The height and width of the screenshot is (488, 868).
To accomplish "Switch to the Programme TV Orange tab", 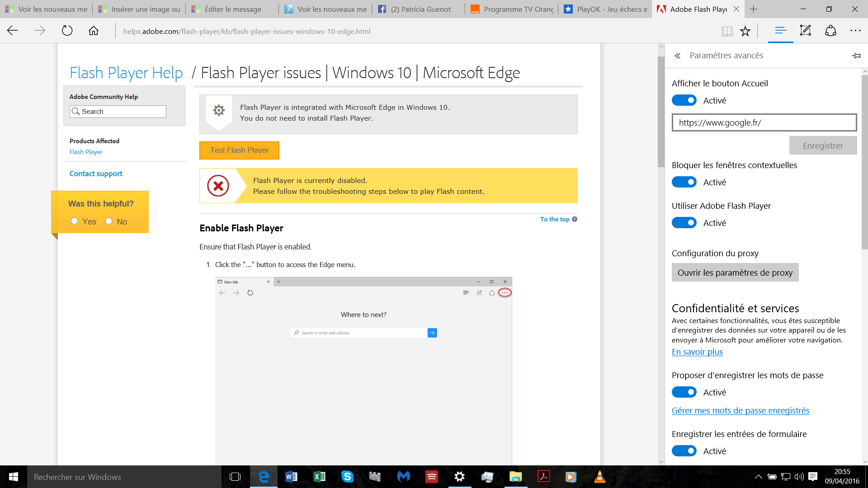I will coord(512,9).
